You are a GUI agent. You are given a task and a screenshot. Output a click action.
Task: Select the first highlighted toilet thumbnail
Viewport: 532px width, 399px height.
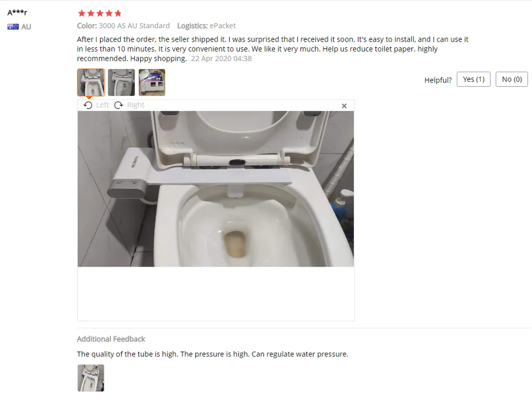(x=91, y=82)
